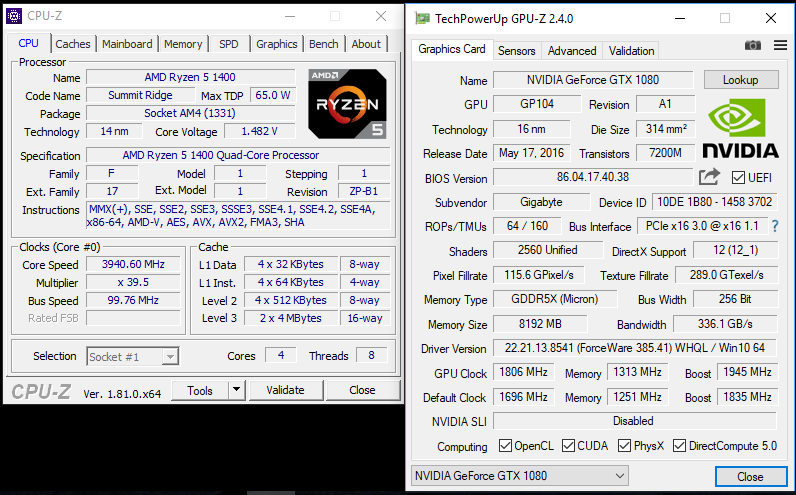Open the Tools dropdown arrow in CPU-Z

click(236, 390)
